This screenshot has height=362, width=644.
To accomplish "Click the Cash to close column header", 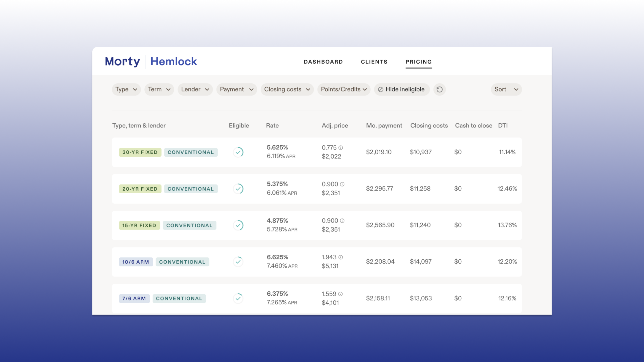I will (474, 125).
